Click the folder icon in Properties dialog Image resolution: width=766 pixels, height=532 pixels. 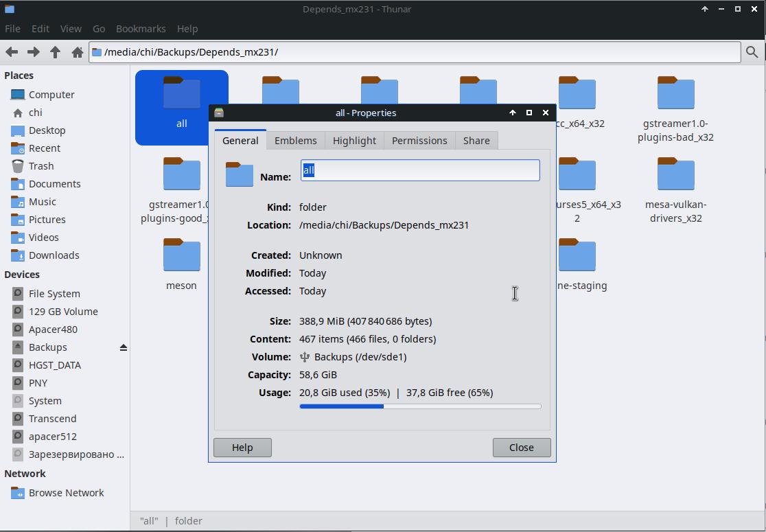(240, 174)
